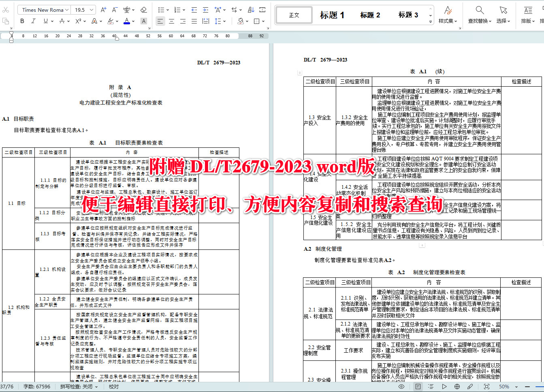
Task: Click word count 字数: 67596
Action: 37,387
